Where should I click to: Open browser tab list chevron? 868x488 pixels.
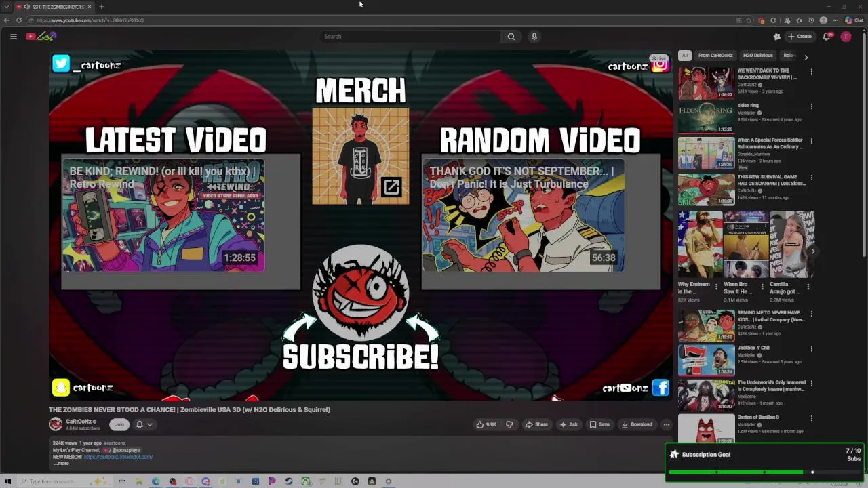(6, 7)
